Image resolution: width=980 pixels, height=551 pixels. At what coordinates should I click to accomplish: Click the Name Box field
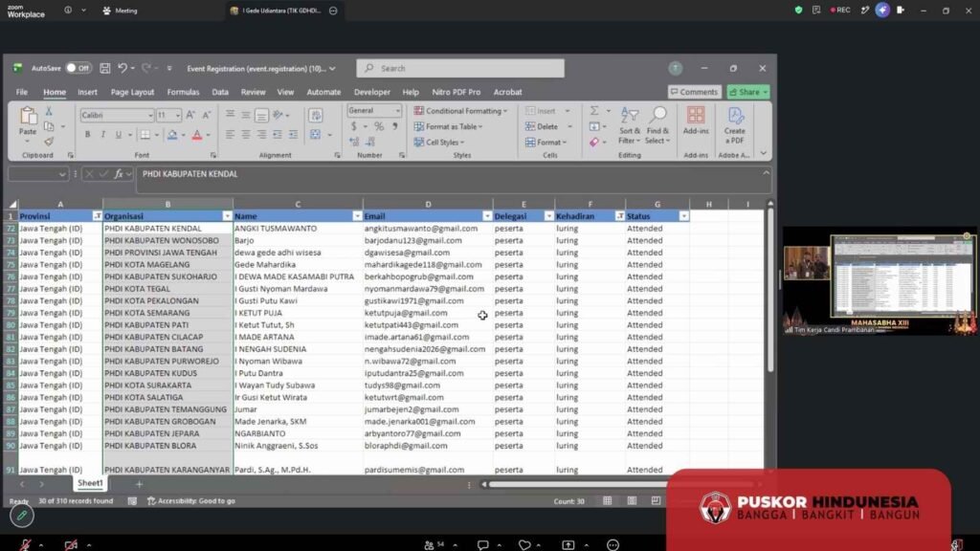(37, 174)
